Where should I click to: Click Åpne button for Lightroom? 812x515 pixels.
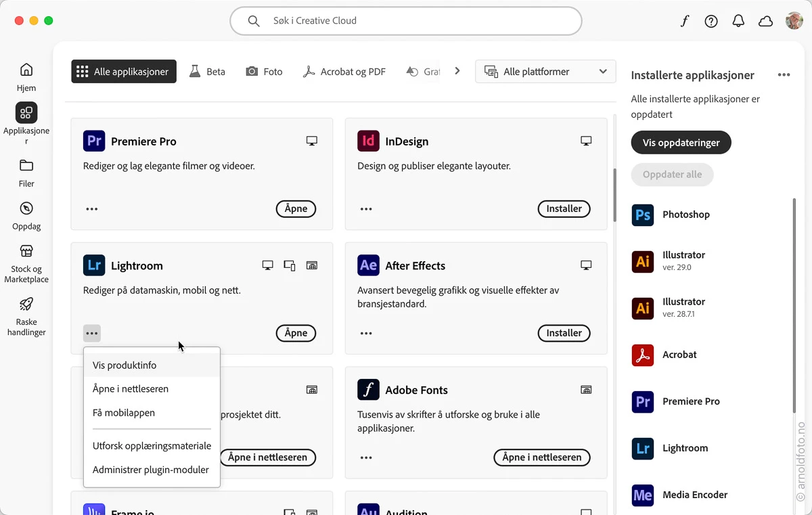coord(296,333)
